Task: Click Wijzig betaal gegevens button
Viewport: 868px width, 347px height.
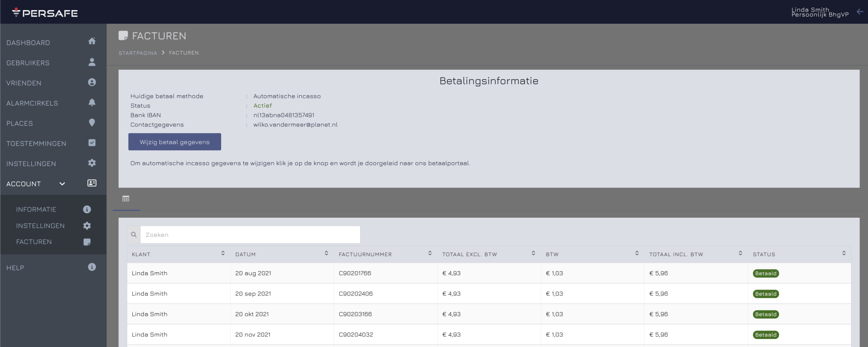Action: coord(175,142)
